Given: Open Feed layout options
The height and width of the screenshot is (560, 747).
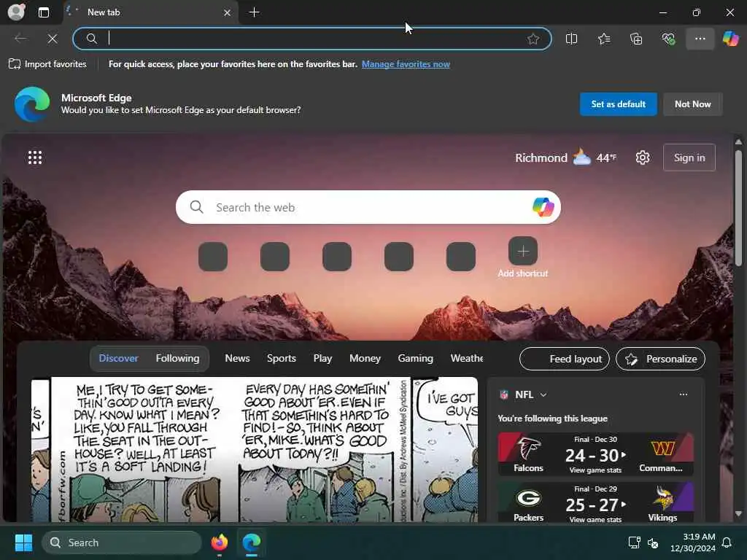Looking at the screenshot, I should [565, 359].
